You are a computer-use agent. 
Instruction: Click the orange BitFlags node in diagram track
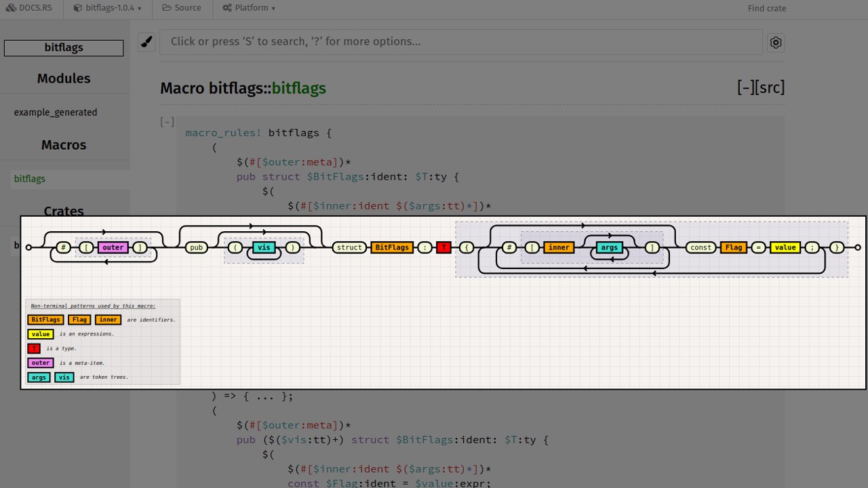pos(392,247)
